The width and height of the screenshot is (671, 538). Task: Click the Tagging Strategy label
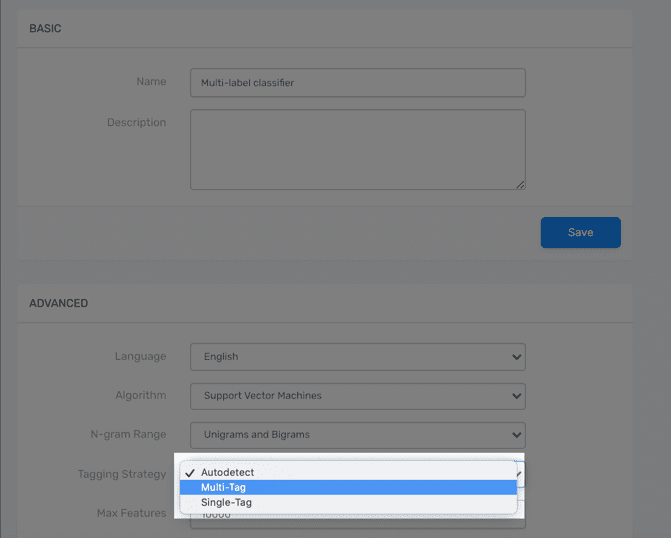[122, 474]
